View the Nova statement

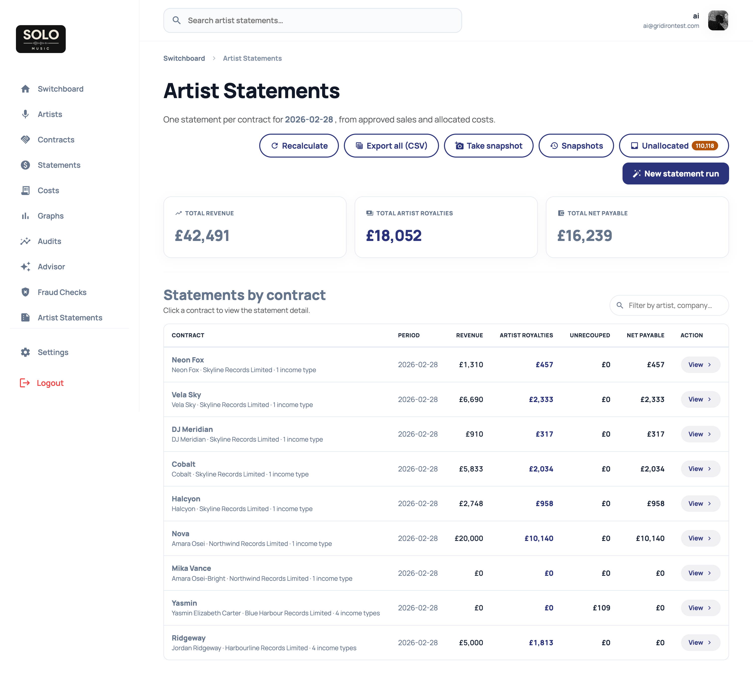701,538
